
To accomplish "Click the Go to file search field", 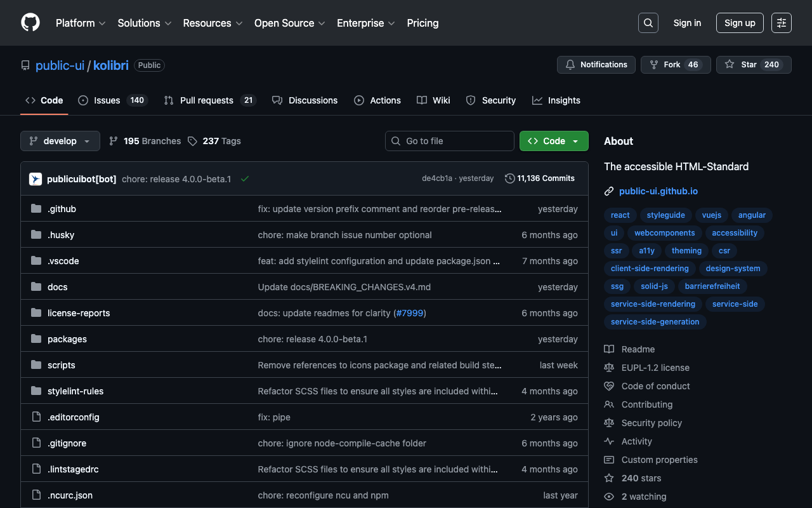I will point(449,141).
